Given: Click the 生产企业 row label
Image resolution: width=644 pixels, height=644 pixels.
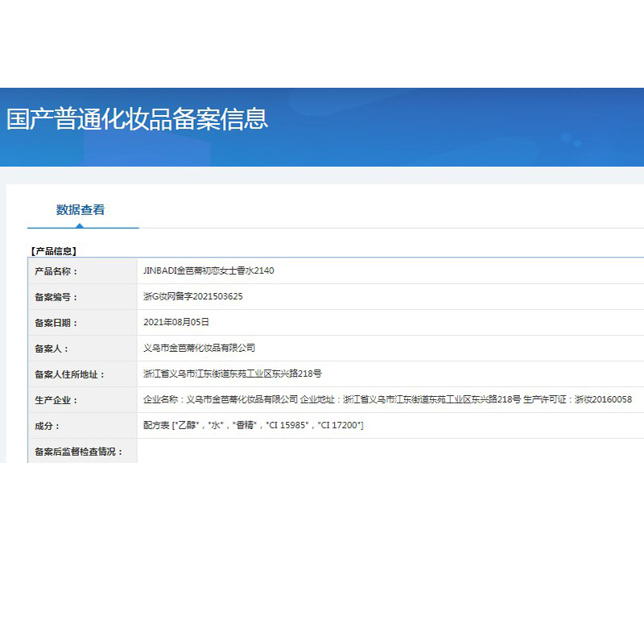Looking at the screenshot, I should click(x=56, y=400).
